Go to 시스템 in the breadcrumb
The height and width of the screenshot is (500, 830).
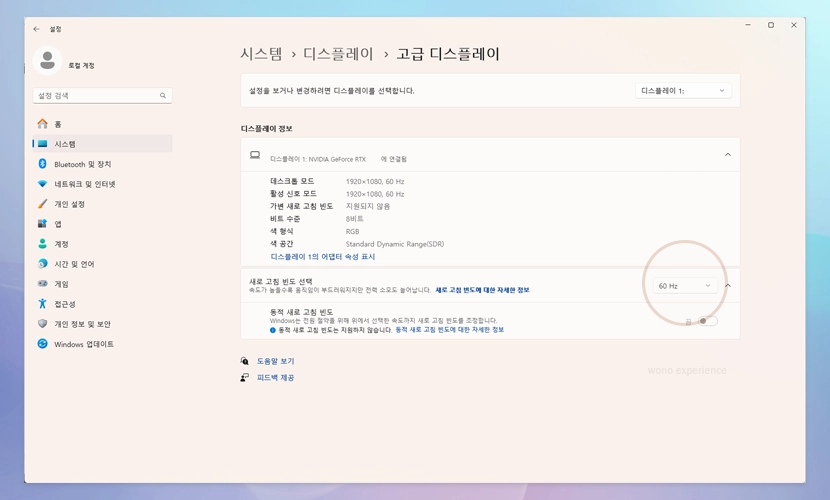click(x=261, y=54)
